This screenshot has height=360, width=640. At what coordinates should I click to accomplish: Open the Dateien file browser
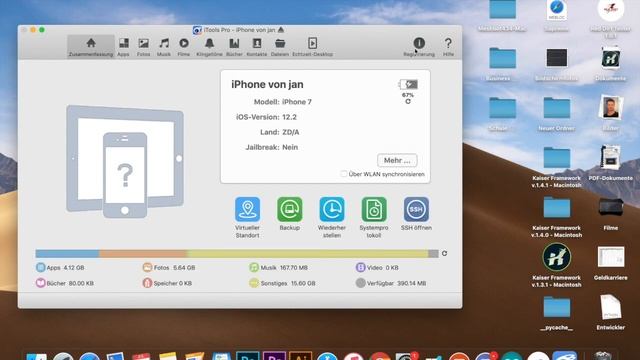point(280,47)
